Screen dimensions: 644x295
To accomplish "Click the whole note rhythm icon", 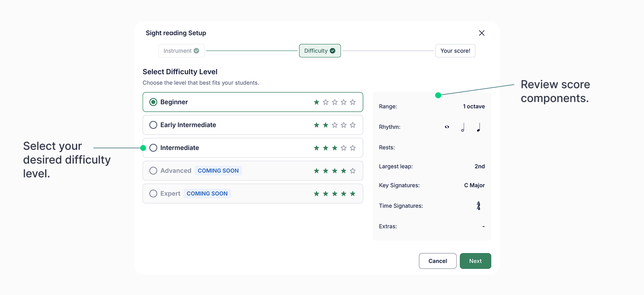I will point(447,127).
